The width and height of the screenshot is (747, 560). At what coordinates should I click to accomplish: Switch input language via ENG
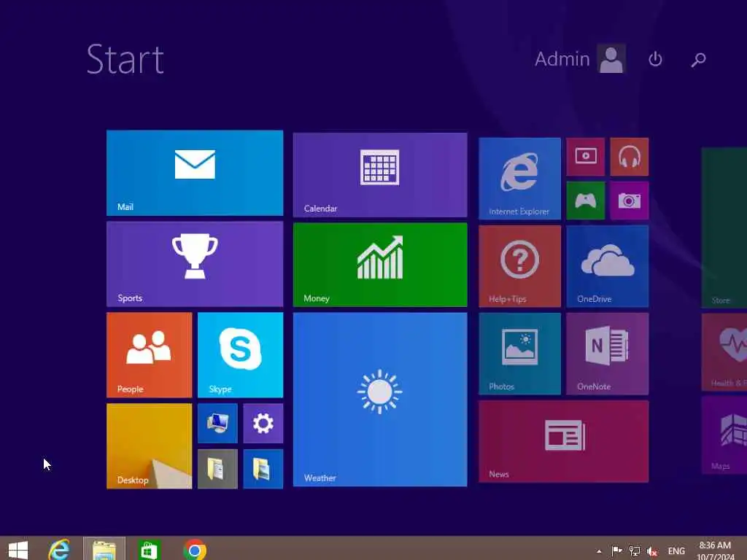point(676,551)
